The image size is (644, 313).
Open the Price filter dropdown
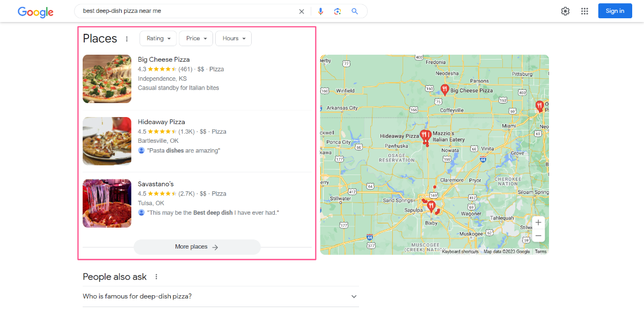pos(196,39)
